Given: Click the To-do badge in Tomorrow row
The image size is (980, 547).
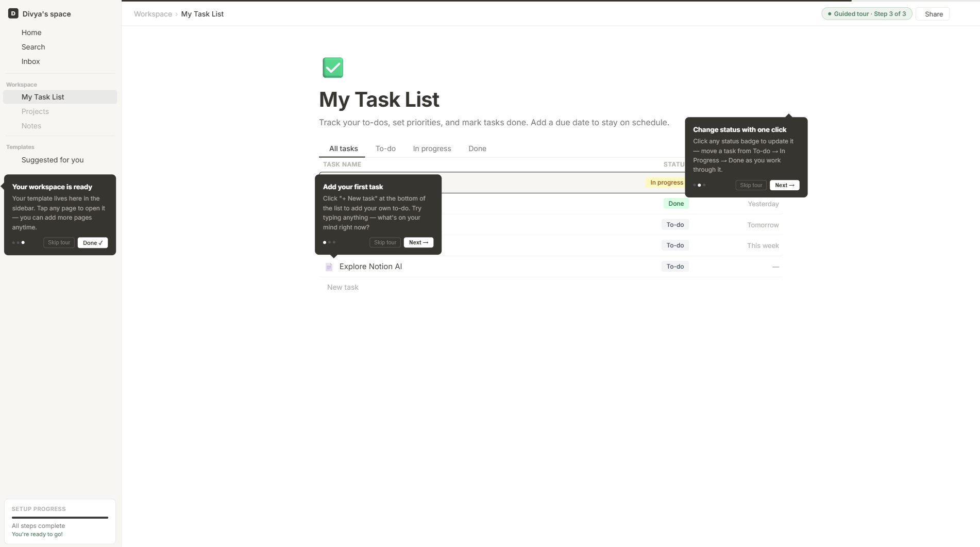Looking at the screenshot, I should pos(675,225).
